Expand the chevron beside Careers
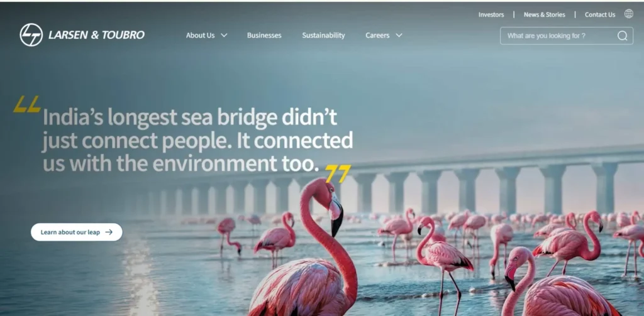This screenshot has width=644, height=316. click(x=399, y=35)
